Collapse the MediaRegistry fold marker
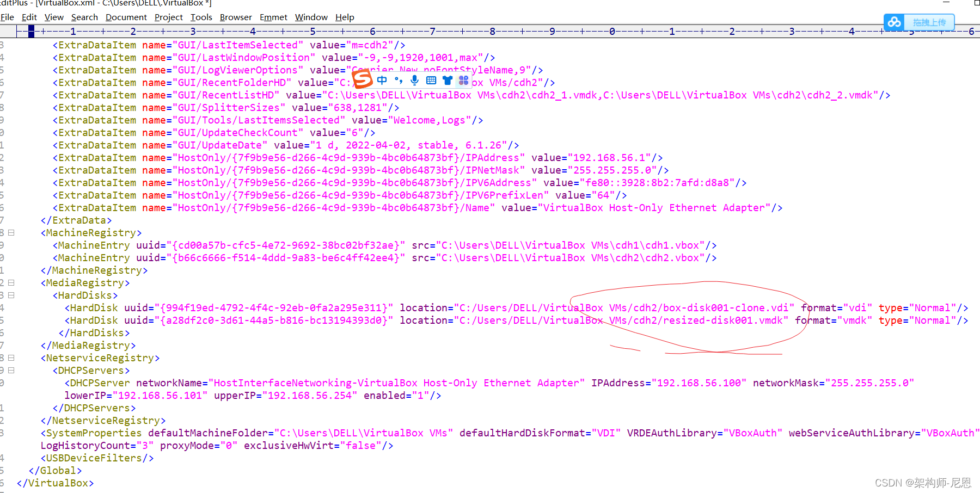This screenshot has height=493, width=980. 11,283
